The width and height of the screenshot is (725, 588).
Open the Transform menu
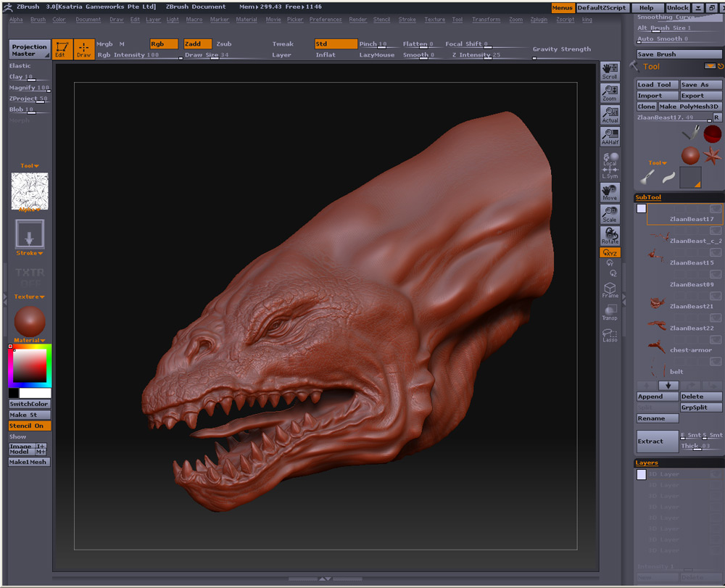click(x=486, y=20)
